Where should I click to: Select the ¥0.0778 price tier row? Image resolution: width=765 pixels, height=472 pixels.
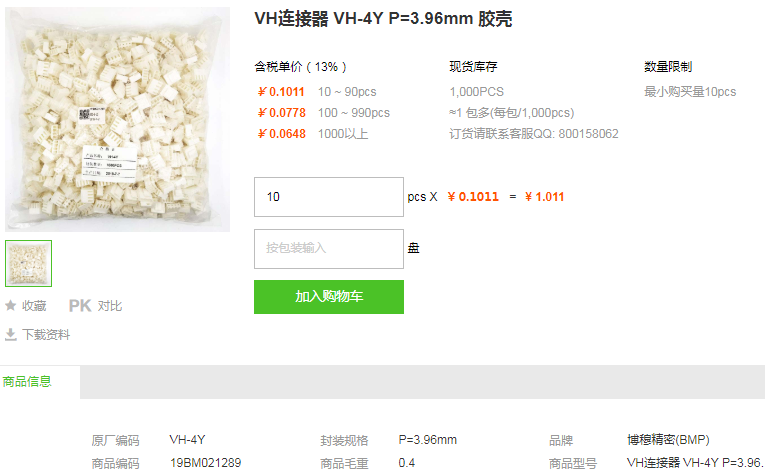click(x=323, y=113)
